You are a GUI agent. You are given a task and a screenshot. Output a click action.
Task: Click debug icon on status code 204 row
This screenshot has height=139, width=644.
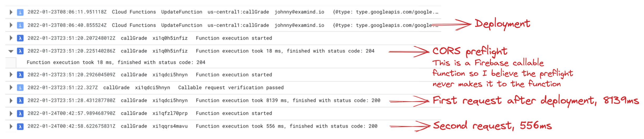(x=20, y=51)
